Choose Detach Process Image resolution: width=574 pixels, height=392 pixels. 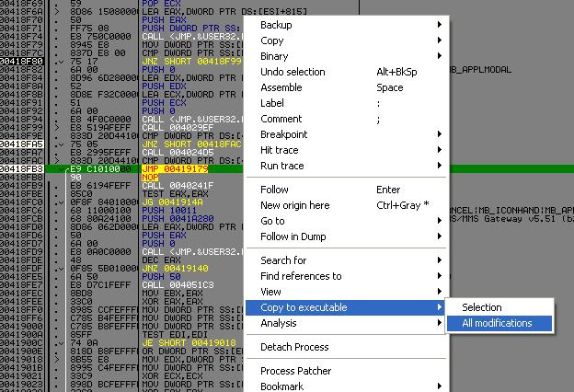(346, 347)
